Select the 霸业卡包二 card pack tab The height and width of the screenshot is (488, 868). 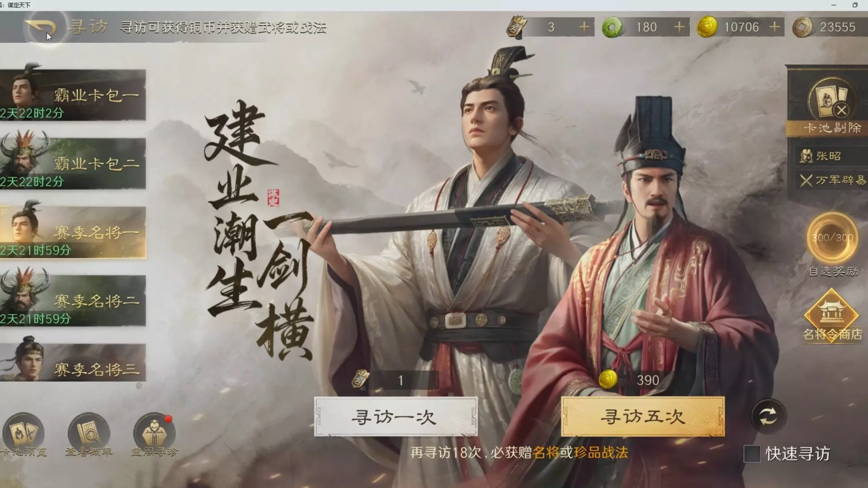point(73,164)
